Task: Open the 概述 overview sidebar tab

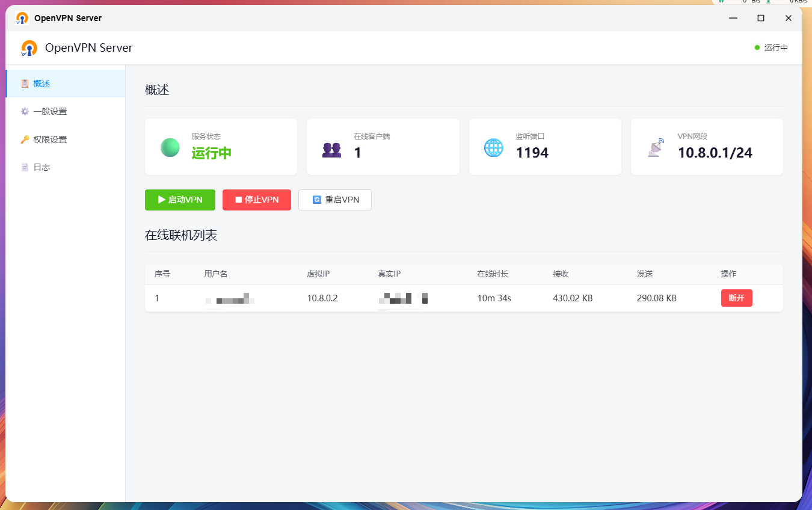Action: [66, 84]
